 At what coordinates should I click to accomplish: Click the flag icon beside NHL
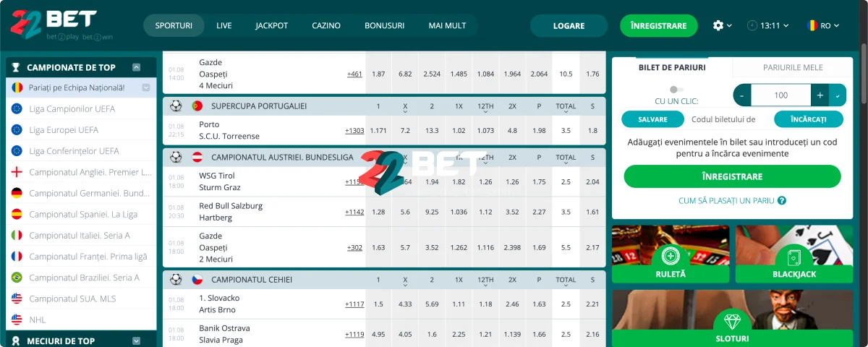tap(17, 320)
